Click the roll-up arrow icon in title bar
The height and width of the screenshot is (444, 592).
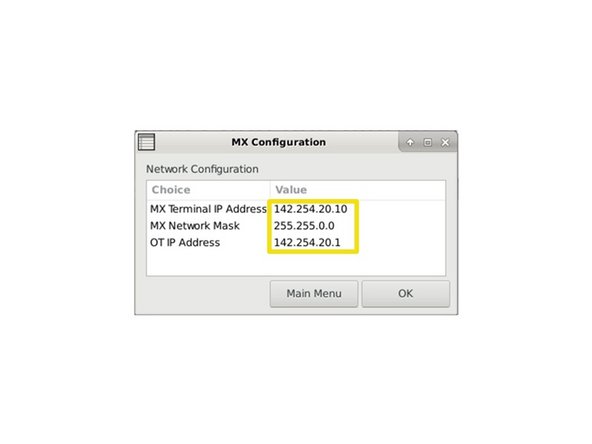(410, 142)
